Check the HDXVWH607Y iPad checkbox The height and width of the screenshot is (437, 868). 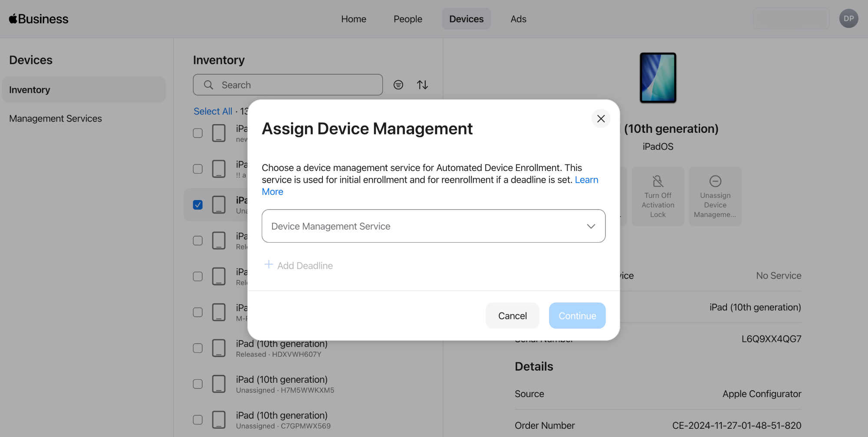click(197, 348)
